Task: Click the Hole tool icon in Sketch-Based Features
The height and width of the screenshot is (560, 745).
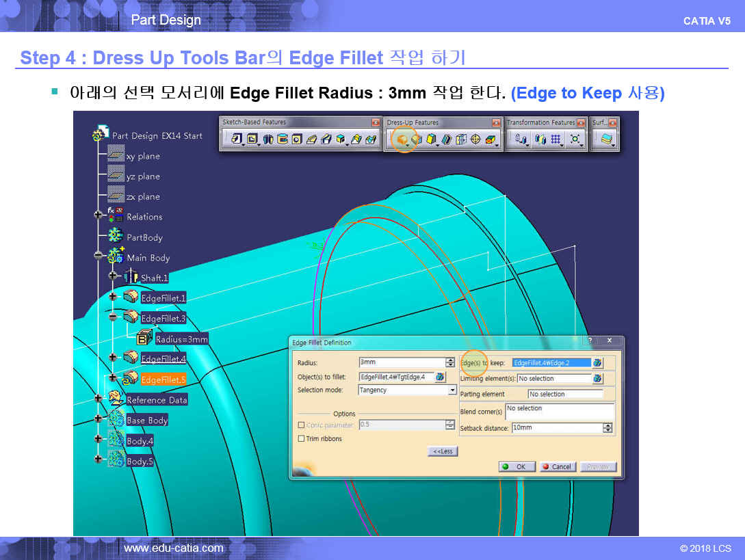Action: [297, 139]
